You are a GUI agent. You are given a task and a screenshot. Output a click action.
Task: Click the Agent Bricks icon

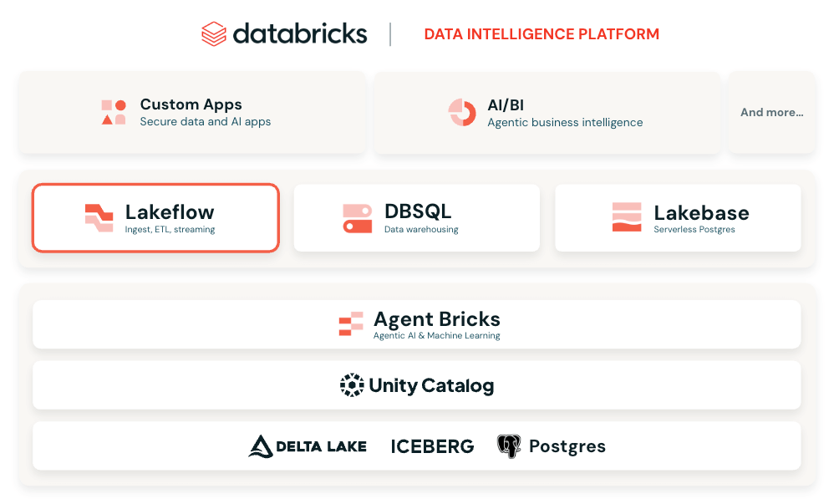[x=351, y=324]
